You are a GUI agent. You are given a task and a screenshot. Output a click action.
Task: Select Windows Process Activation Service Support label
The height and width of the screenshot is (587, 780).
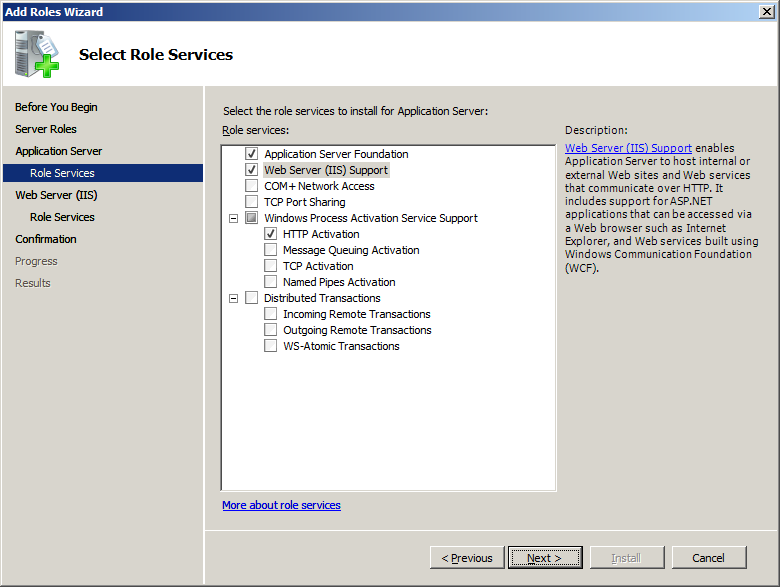tap(371, 218)
